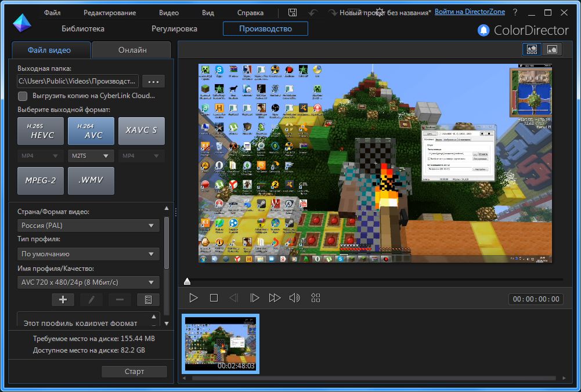This screenshot has width=581, height=392.
Task: Select the pencil icon to edit profile
Action: (91, 299)
